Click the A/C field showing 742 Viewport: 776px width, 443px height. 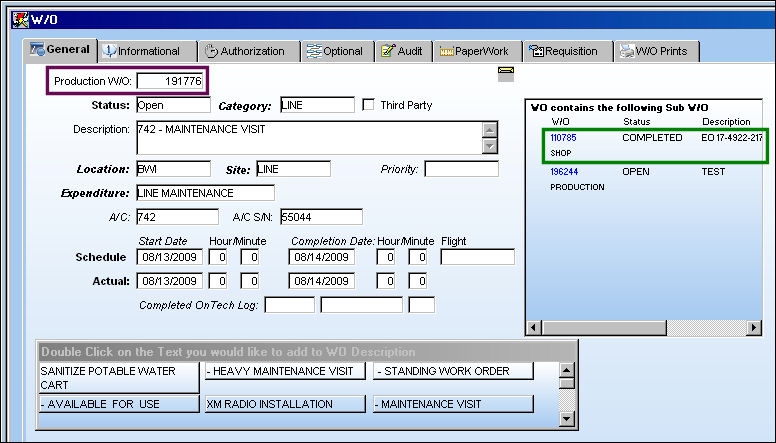[177, 217]
